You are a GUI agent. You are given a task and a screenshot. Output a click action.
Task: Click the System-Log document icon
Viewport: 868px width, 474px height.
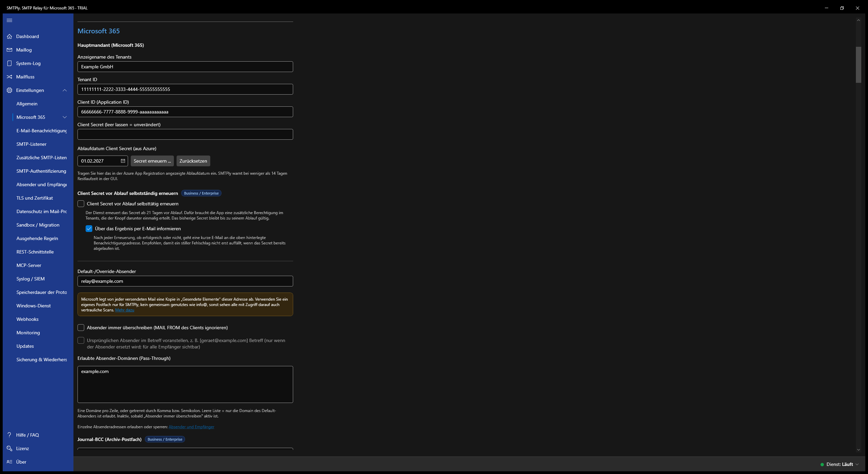click(9, 63)
